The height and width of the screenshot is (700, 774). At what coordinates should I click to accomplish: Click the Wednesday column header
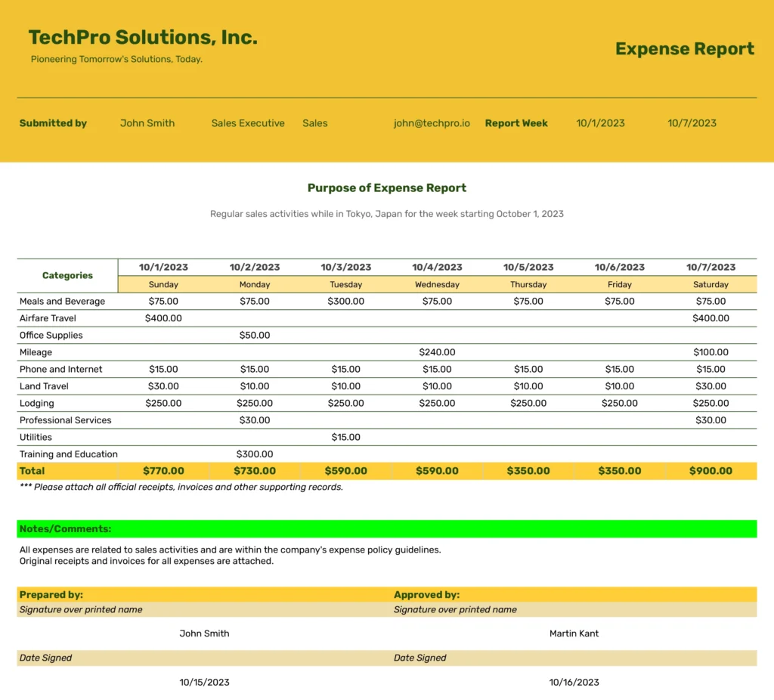point(437,285)
